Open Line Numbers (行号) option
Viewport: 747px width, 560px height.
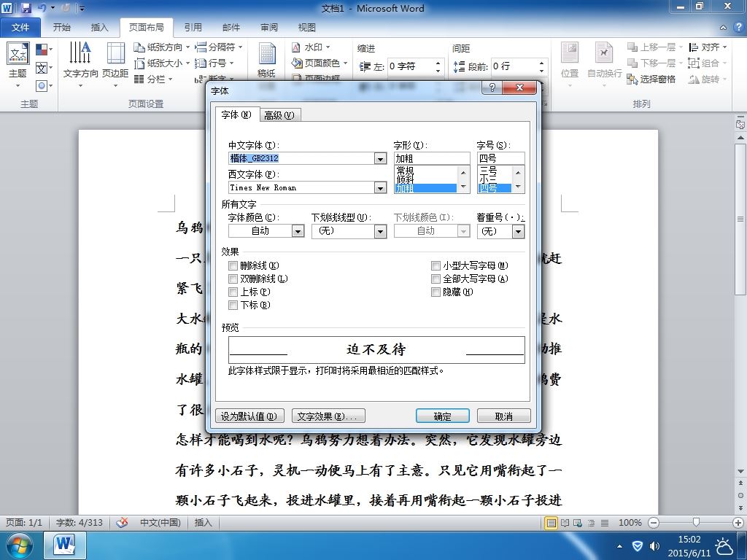[214, 63]
